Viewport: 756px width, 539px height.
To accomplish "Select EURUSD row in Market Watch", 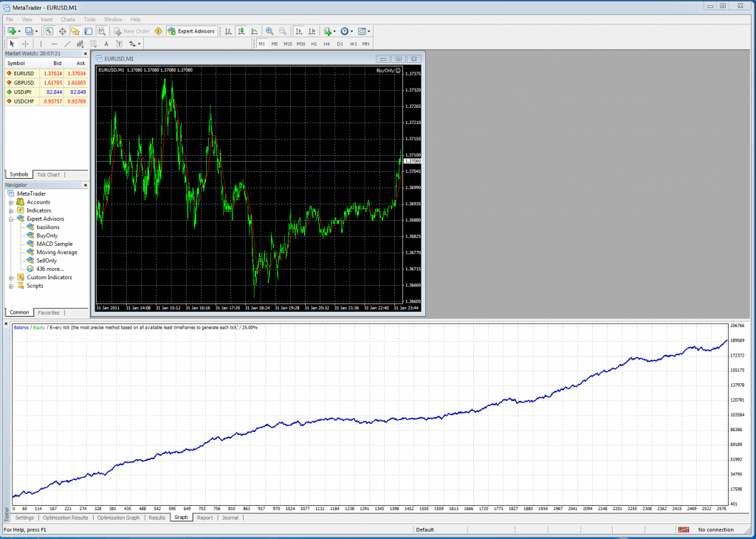I will point(24,74).
